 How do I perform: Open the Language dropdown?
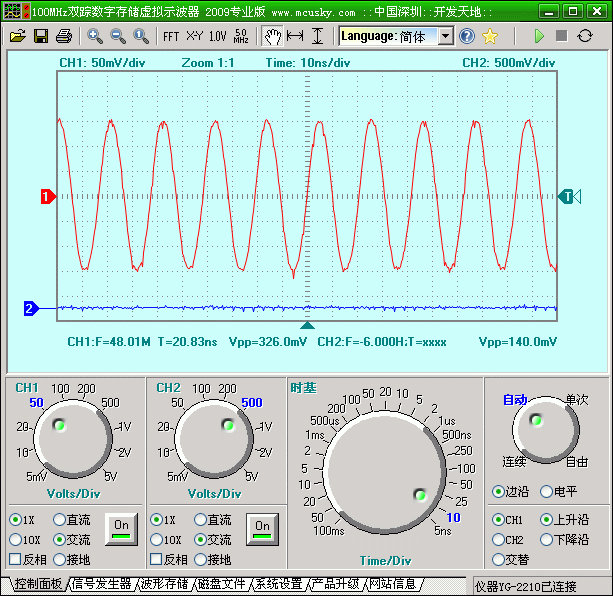click(446, 36)
